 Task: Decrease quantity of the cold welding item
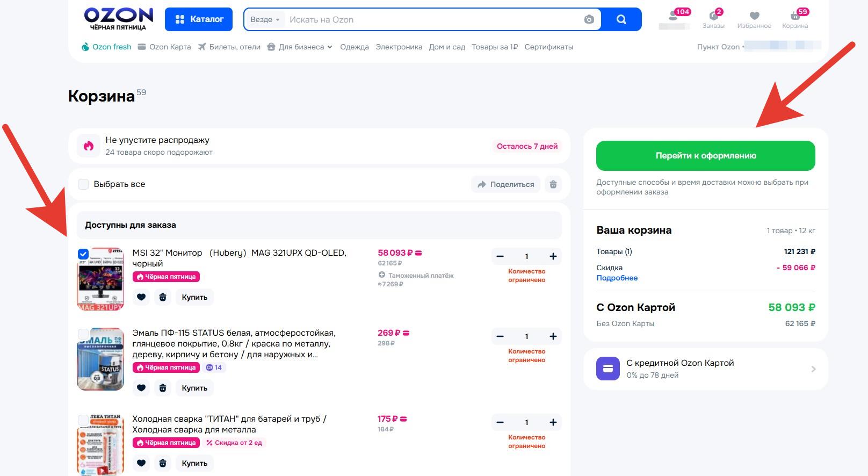pyautogui.click(x=500, y=422)
